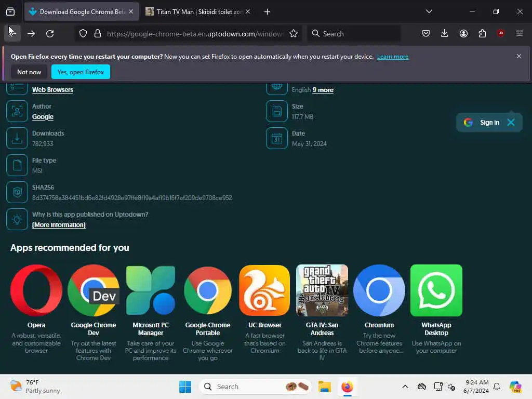Click the forward navigation arrow
Screen dimensions: 532x399
pos(31,34)
